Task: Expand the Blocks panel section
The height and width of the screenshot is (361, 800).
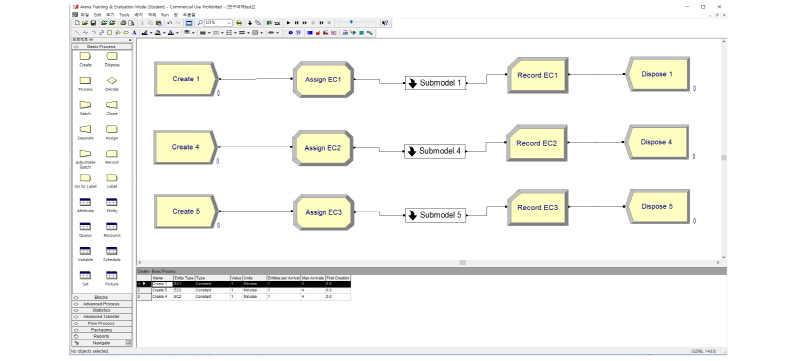Action: [102, 297]
